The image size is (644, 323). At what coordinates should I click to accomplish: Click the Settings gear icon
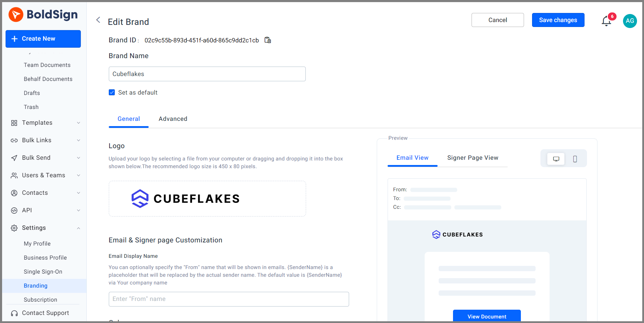pyautogui.click(x=14, y=228)
